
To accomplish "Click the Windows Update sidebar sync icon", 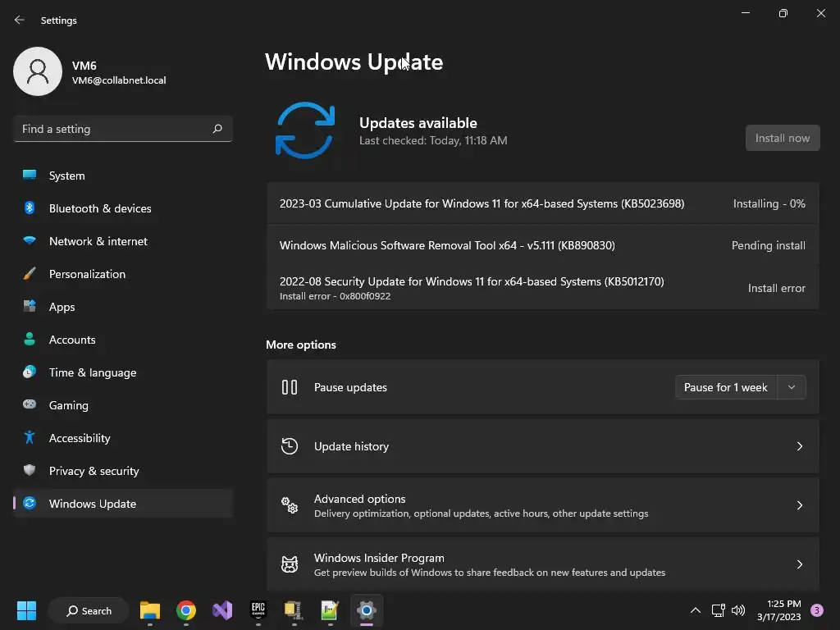I will (x=30, y=503).
